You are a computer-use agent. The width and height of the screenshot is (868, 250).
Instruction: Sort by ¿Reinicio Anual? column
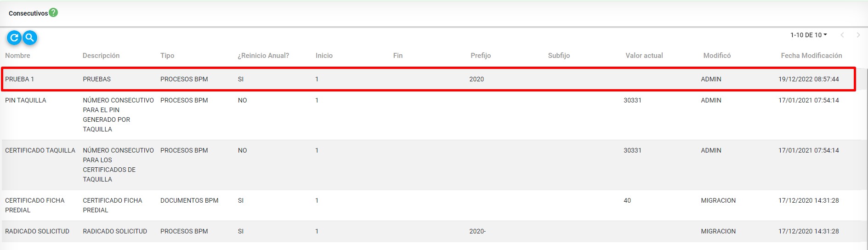[263, 56]
